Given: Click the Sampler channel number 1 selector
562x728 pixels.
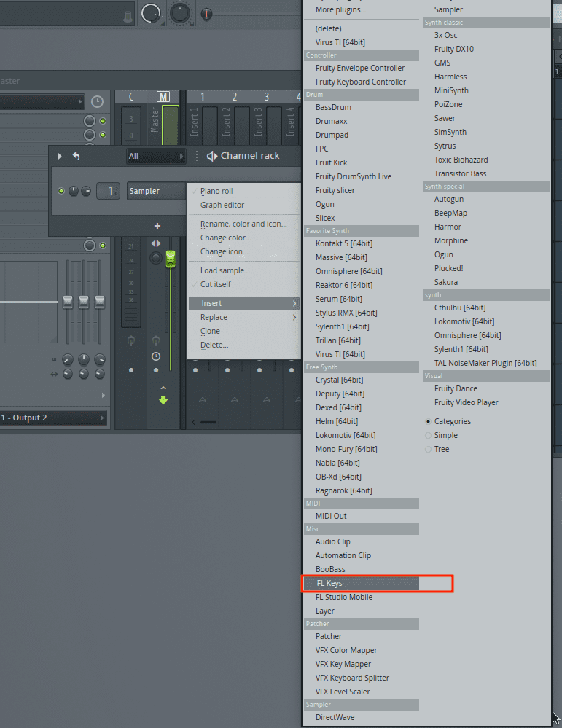Looking at the screenshot, I should tap(108, 191).
